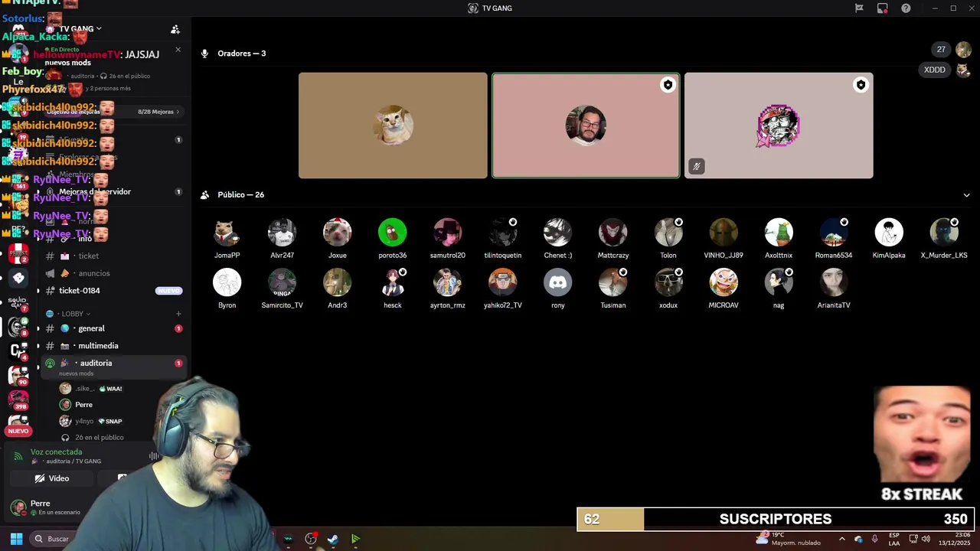980x551 pixels.
Task: Select the cat avatar speaker tile
Action: point(393,126)
